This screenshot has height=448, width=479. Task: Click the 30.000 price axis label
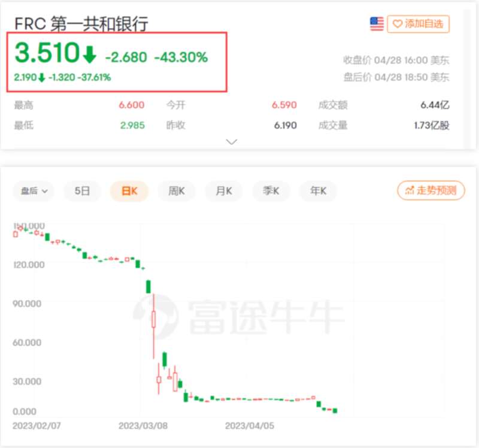27,382
